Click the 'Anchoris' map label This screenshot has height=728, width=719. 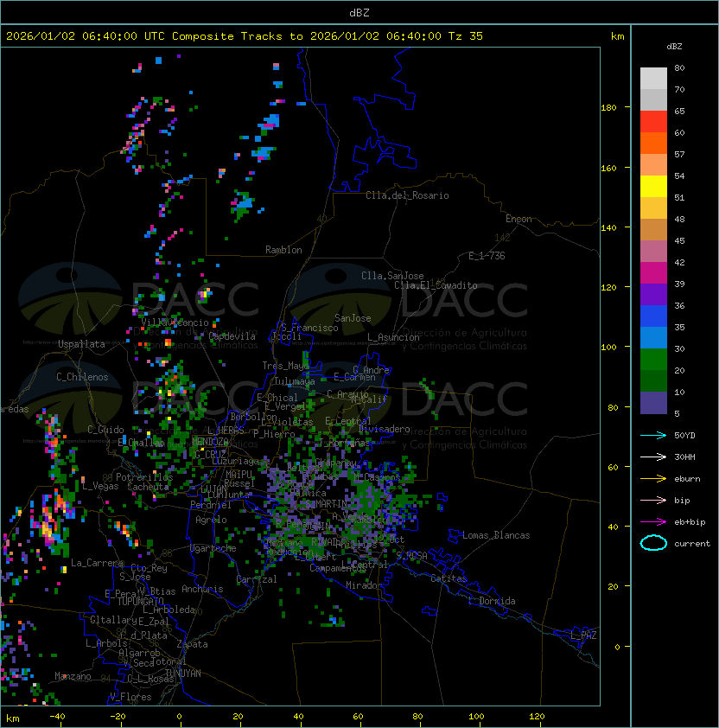tap(202, 589)
